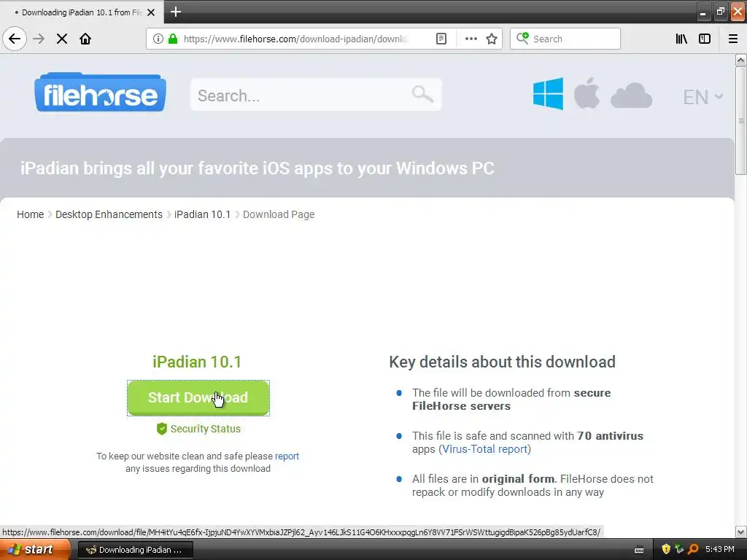Click the green padlock security icon
This screenshot has width=747, height=560.
click(173, 39)
